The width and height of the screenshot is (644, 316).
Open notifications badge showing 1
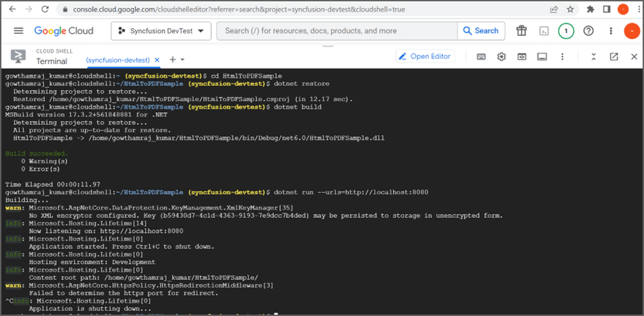(566, 31)
